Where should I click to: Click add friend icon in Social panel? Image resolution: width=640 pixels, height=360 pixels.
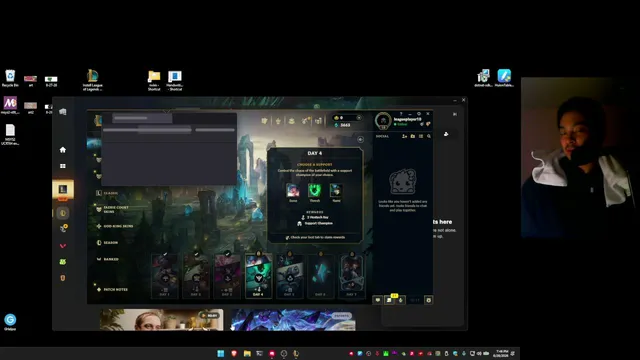click(x=404, y=136)
